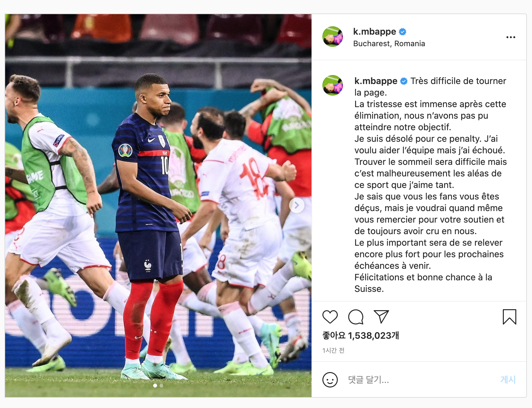Save the post with the bookmark icon

(x=509, y=317)
